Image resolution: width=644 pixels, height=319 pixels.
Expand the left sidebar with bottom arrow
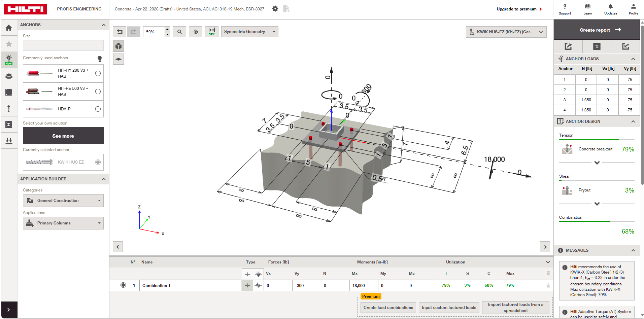click(9, 310)
